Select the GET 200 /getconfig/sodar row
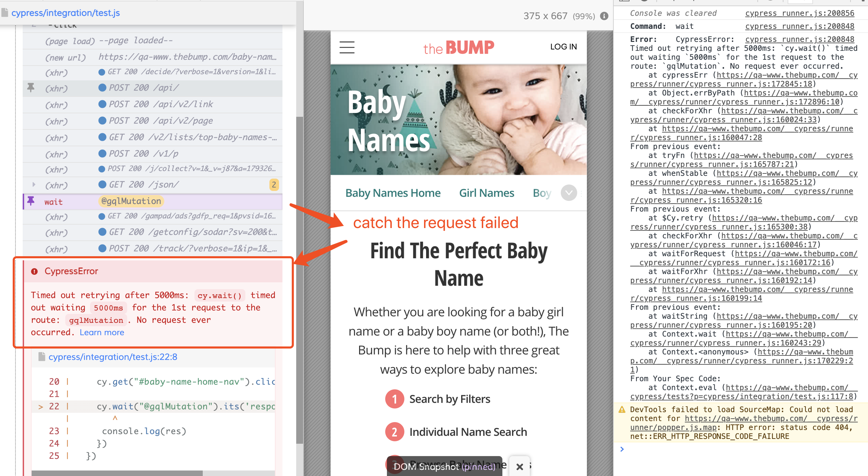 tap(153, 233)
